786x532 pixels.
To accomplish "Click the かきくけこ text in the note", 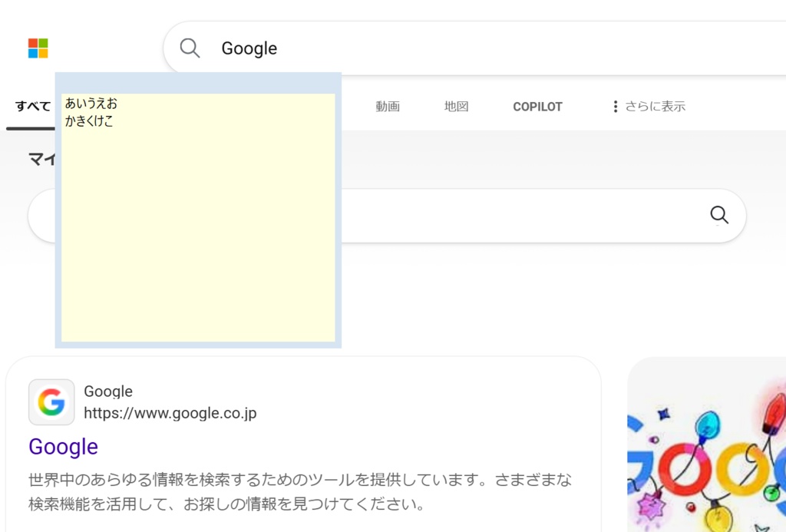I will point(89,121).
